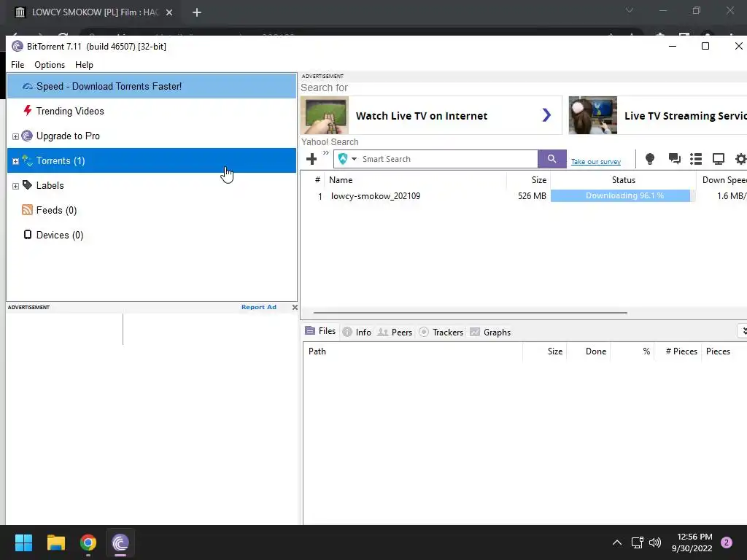Sort by the Name column header
This screenshot has height=560, width=747.
point(415,180)
